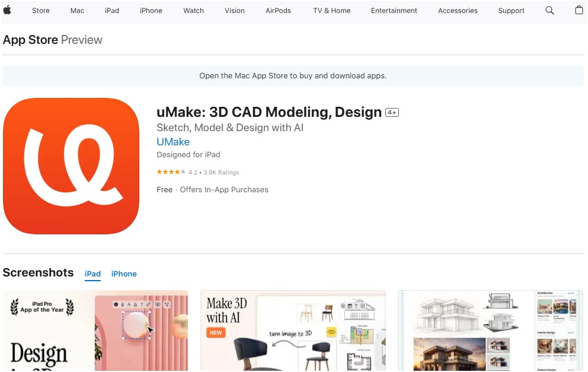The width and height of the screenshot is (588, 372).
Task: Open the search magnifier icon
Action: [x=549, y=11]
